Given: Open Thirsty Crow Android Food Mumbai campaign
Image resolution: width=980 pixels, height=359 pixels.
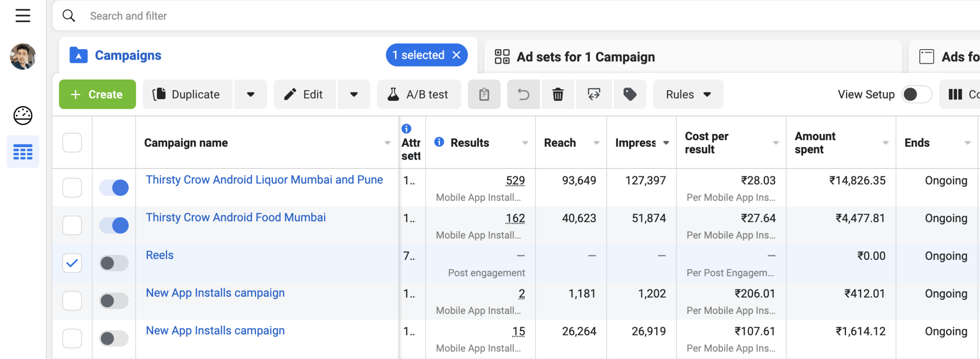Looking at the screenshot, I should [x=236, y=217].
